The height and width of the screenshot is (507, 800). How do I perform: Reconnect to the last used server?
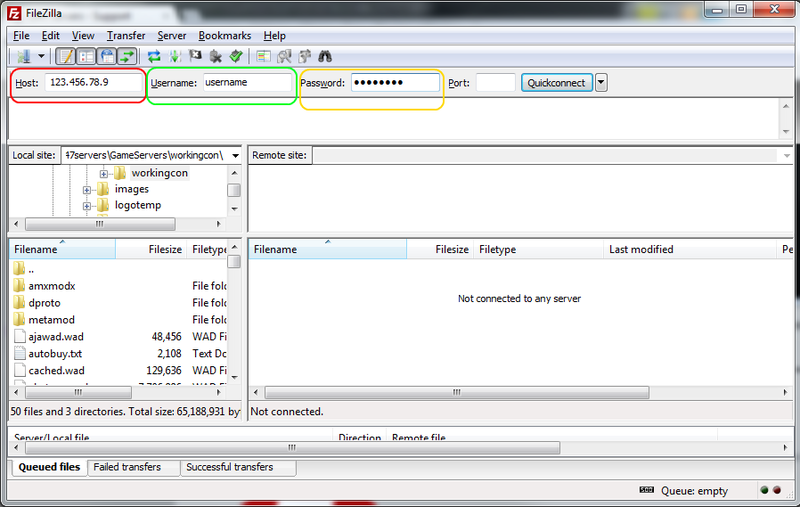(236, 56)
